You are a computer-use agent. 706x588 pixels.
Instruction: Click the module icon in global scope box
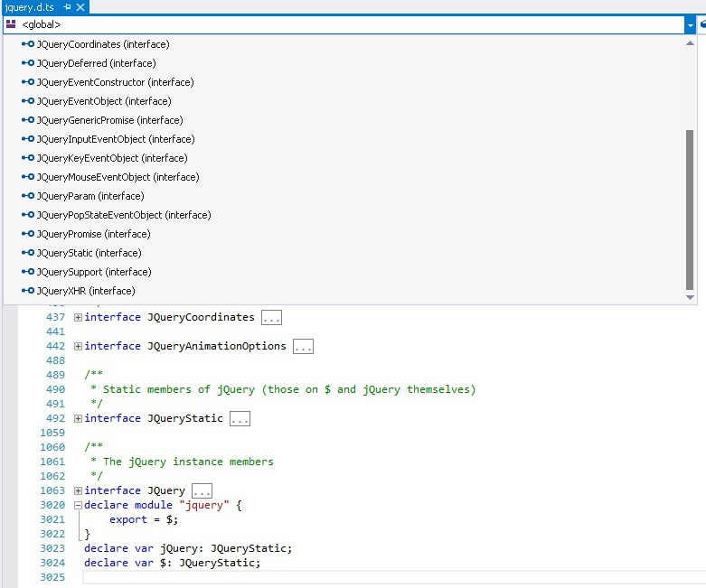[x=11, y=24]
